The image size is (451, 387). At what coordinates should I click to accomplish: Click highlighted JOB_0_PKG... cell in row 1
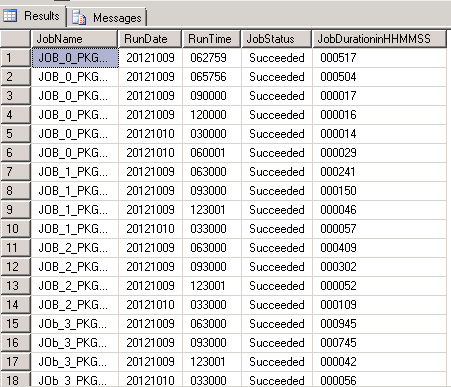click(75, 58)
